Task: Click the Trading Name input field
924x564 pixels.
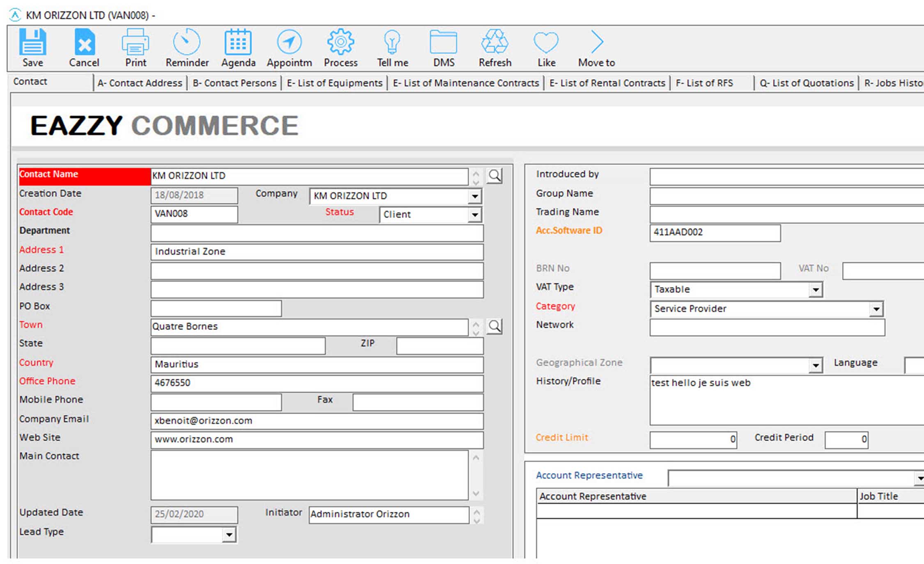Action: (x=787, y=214)
